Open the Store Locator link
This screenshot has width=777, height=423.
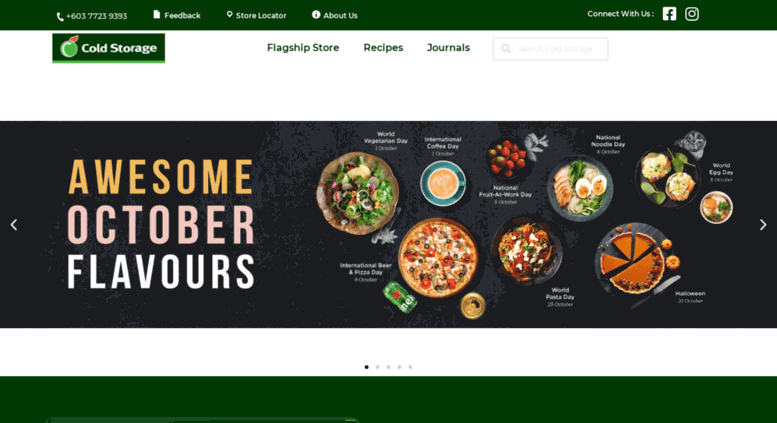pos(261,15)
